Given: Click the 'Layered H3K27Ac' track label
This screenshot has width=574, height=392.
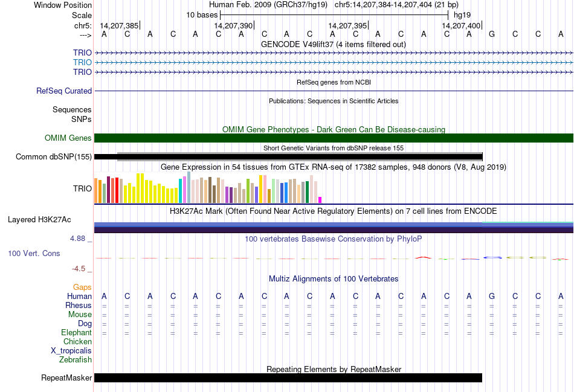Looking at the screenshot, I should point(39,220).
